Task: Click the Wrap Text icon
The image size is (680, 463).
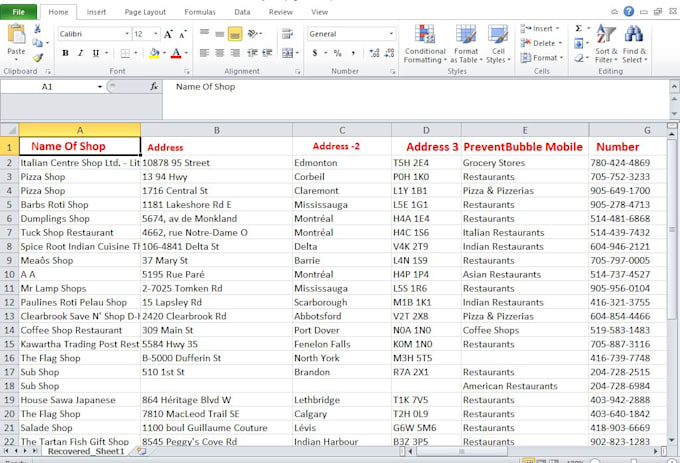Action: (x=287, y=33)
